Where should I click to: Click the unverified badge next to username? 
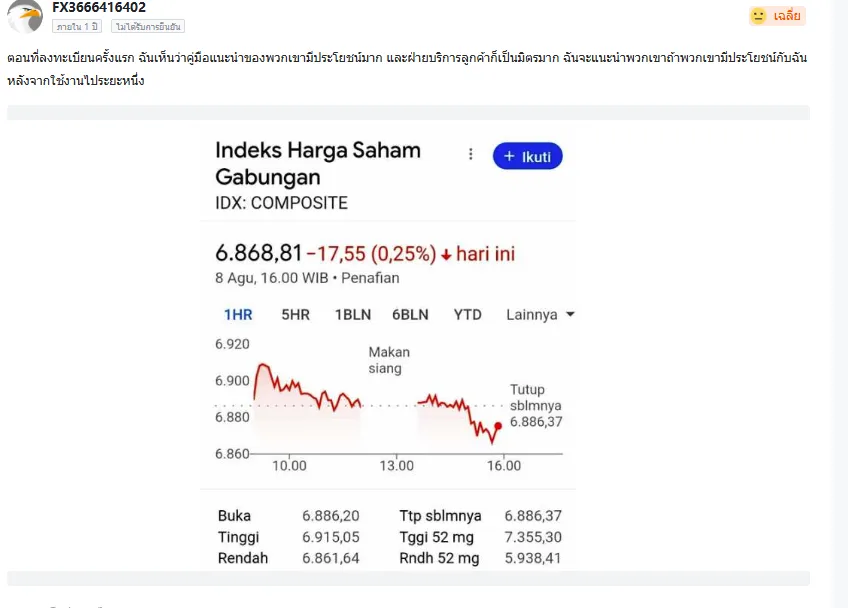click(x=148, y=27)
